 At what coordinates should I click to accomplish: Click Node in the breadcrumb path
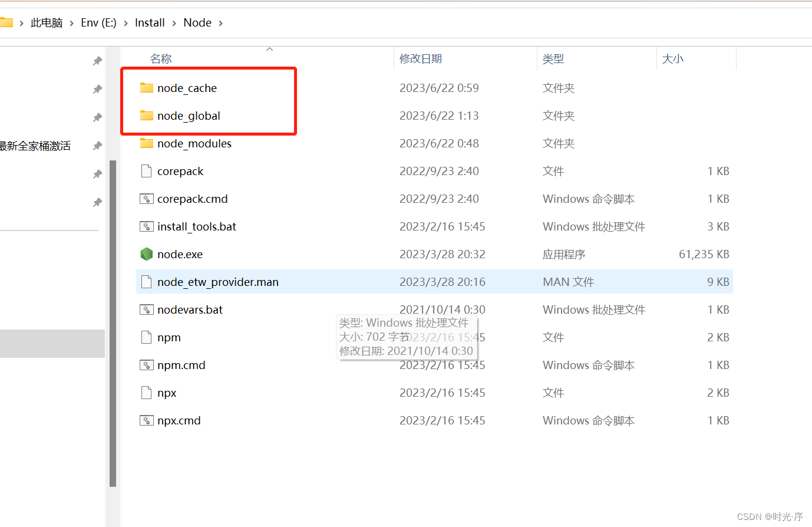tap(197, 22)
